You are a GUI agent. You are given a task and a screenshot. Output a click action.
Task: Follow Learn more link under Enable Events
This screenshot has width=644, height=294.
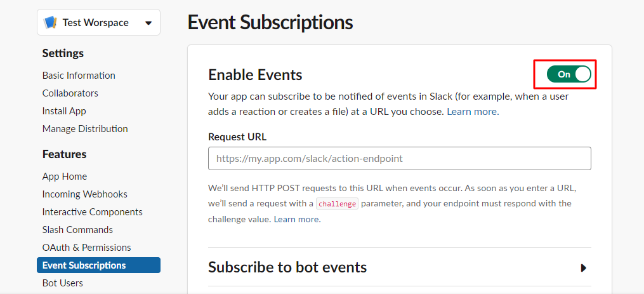coord(472,112)
